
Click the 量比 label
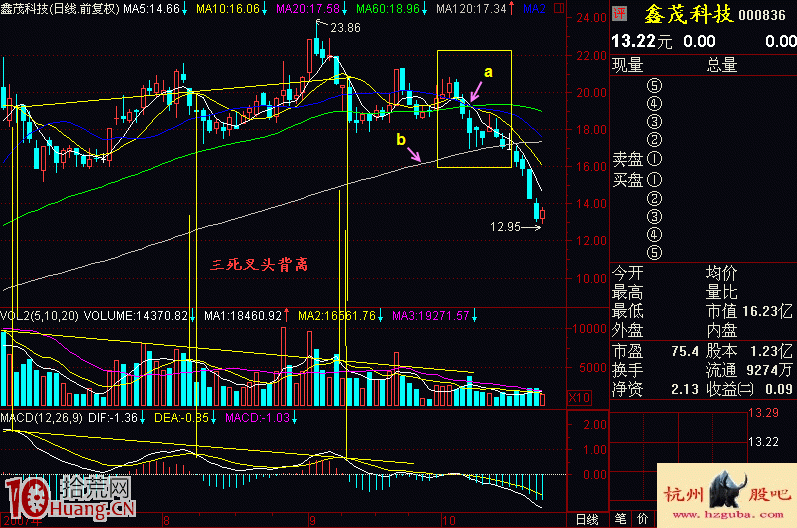click(721, 292)
